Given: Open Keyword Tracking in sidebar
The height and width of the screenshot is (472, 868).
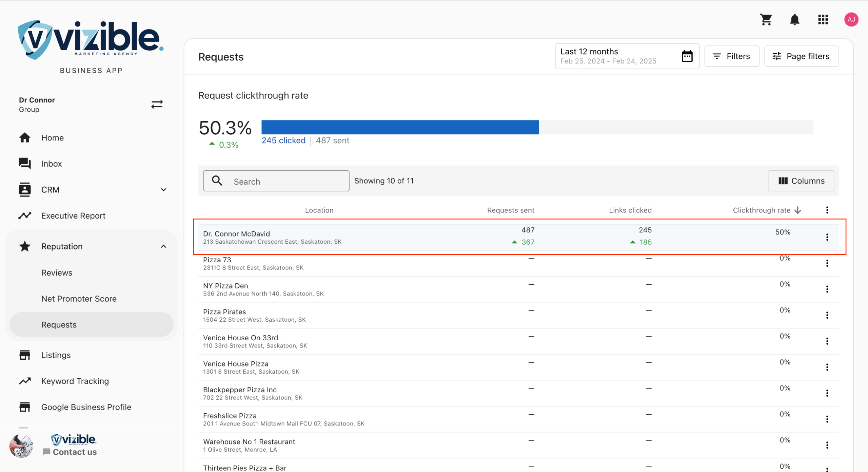Looking at the screenshot, I should coord(75,381).
